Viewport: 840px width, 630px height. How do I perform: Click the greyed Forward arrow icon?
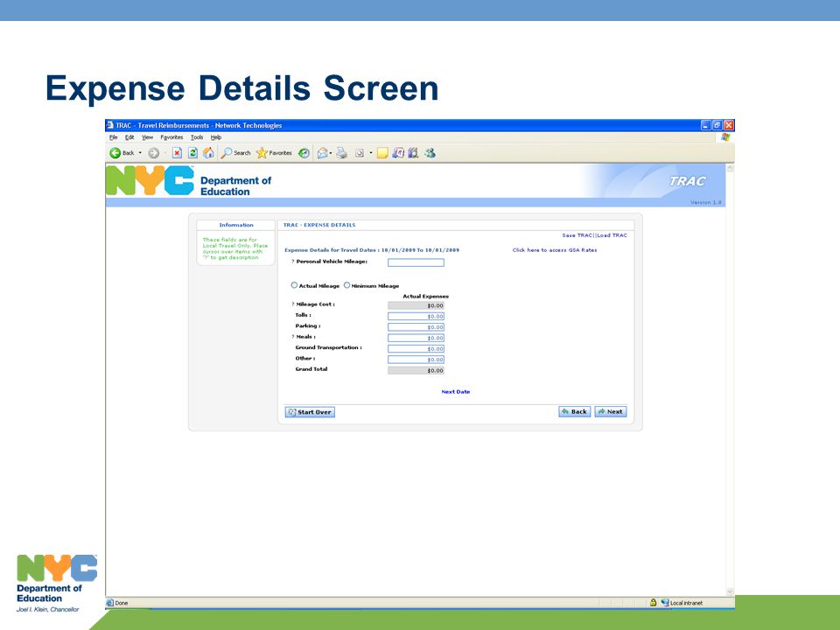click(x=154, y=153)
